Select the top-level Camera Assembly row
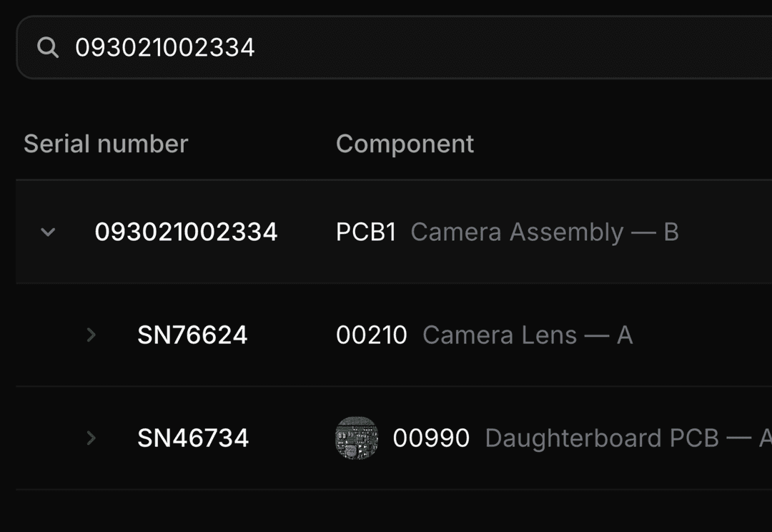 click(722, 232)
